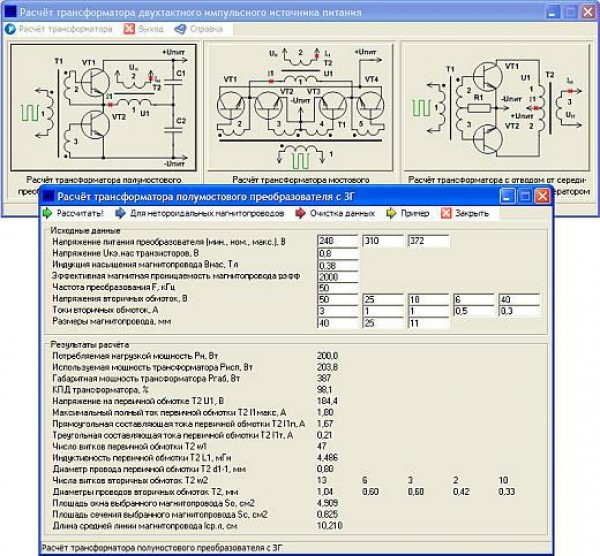Screen dimensions: 600x556
Task: Click 'Выход' in the main toolbar
Action: tap(144, 30)
